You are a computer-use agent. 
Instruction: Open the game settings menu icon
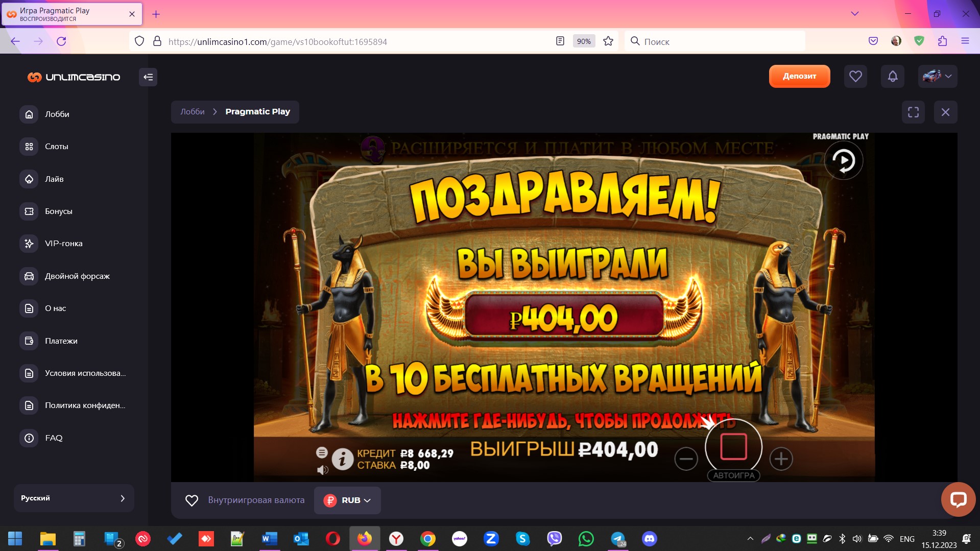tap(322, 452)
